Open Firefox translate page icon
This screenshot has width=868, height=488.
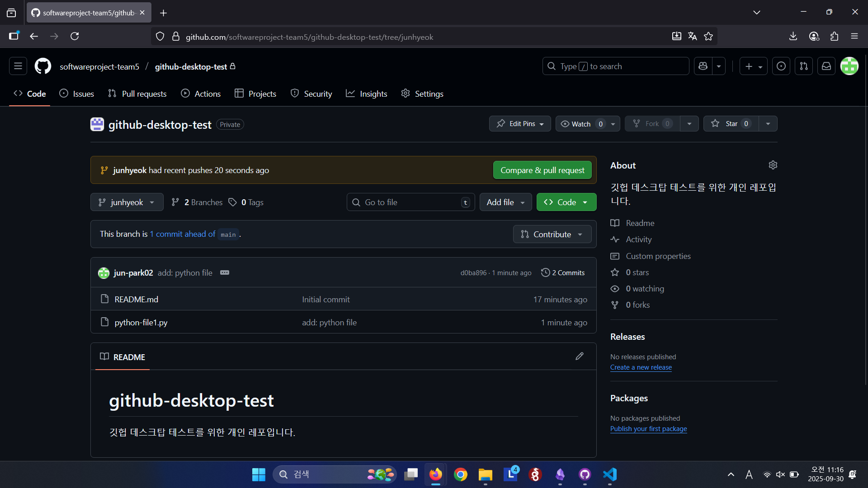click(x=693, y=37)
